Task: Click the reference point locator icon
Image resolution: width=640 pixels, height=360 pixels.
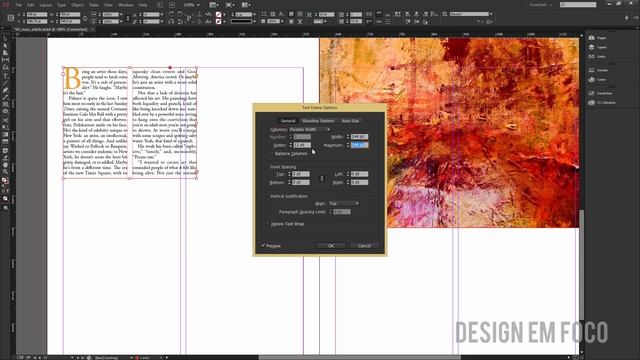Action: (11, 18)
